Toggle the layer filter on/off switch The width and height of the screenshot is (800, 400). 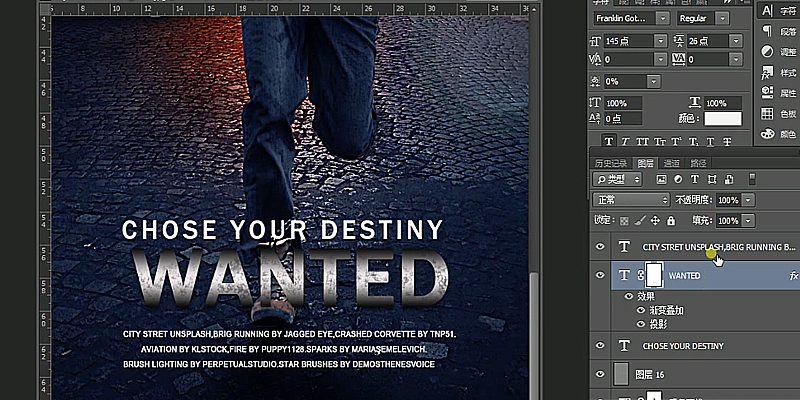(x=752, y=179)
